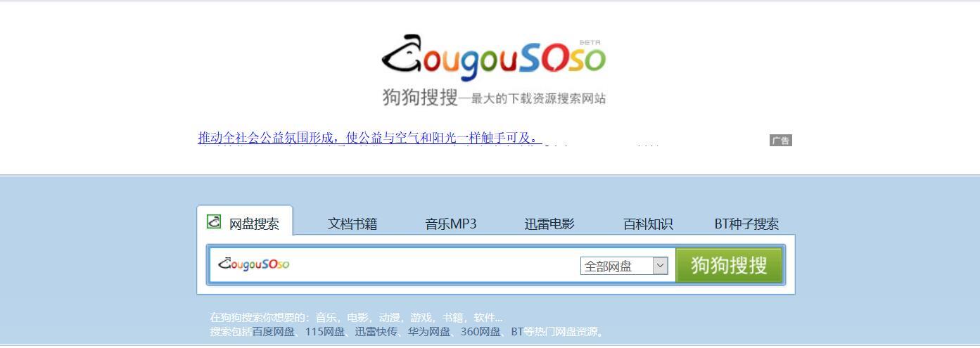Open the 全部网盘 dropdown list
Viewport: 980px width, 348px height.
click(624, 266)
